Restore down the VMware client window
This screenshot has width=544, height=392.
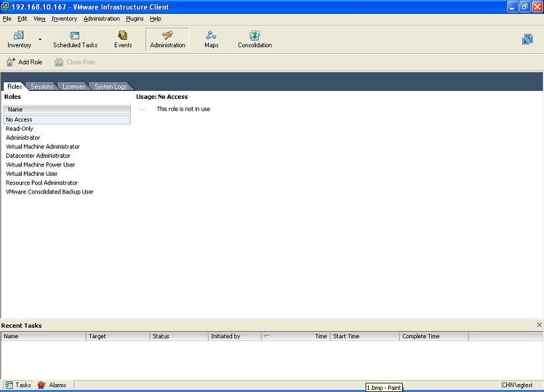point(525,7)
